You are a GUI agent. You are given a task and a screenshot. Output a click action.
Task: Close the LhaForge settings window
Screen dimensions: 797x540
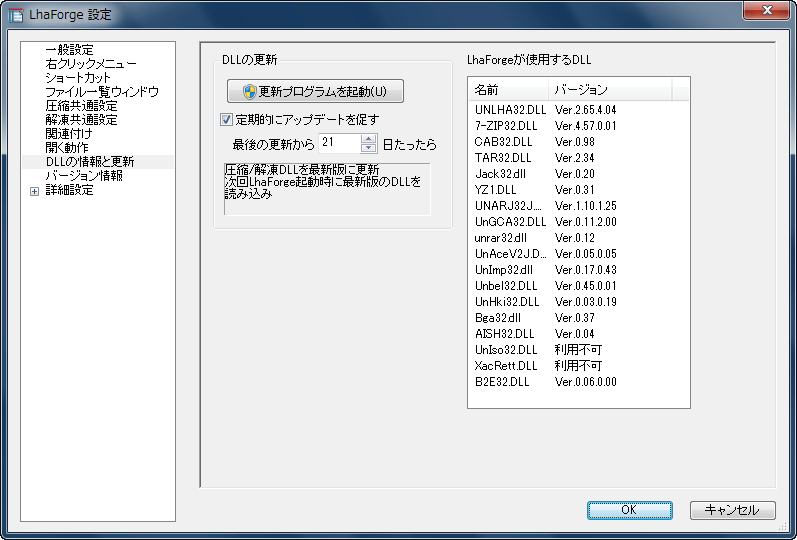click(767, 10)
